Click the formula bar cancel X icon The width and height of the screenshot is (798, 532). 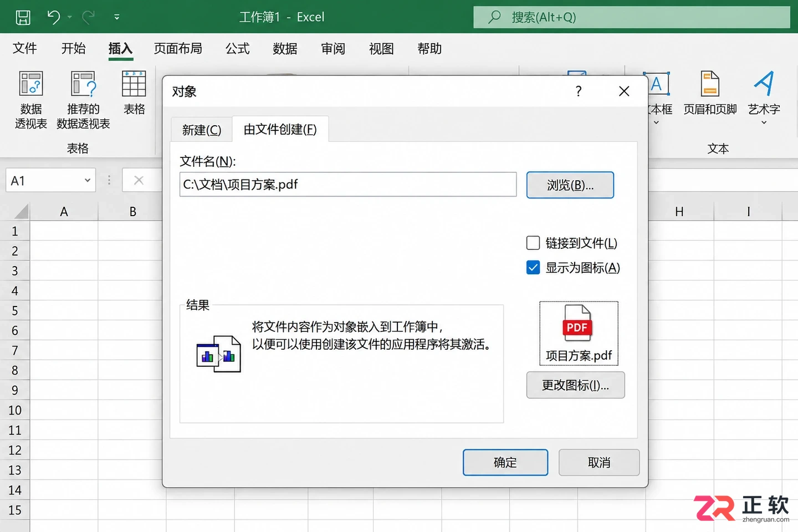pyautogui.click(x=139, y=180)
